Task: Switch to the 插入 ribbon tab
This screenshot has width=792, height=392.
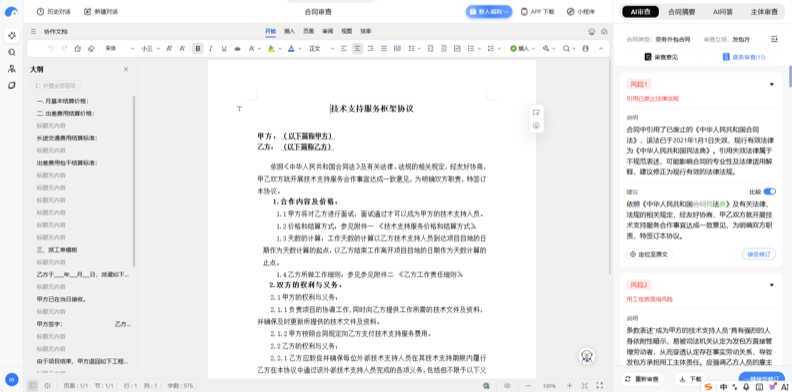Action: pyautogui.click(x=289, y=31)
